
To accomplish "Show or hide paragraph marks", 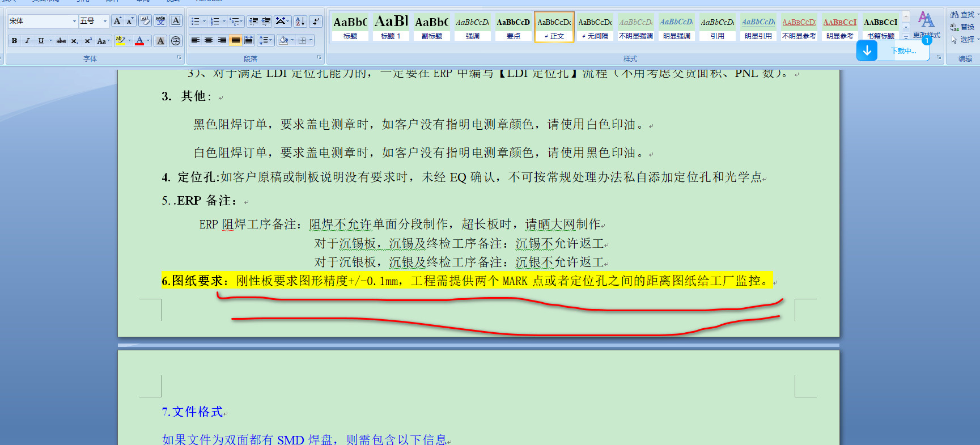I will tap(316, 22).
